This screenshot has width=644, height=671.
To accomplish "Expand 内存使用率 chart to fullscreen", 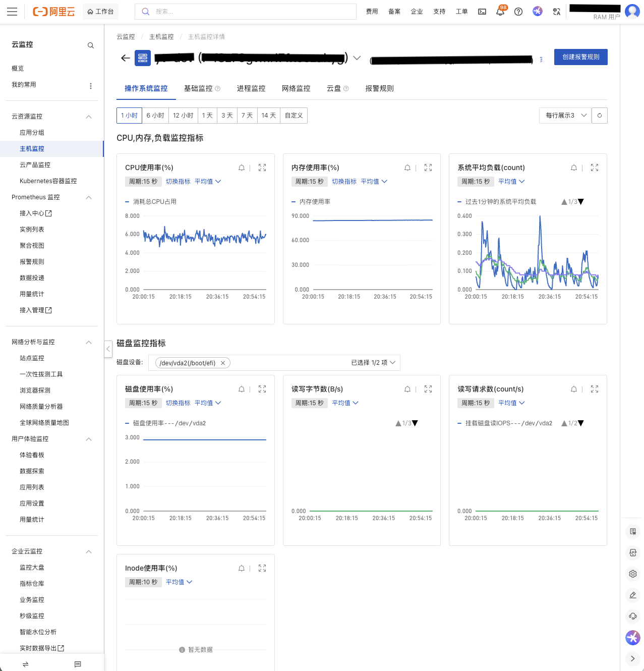I will click(428, 168).
